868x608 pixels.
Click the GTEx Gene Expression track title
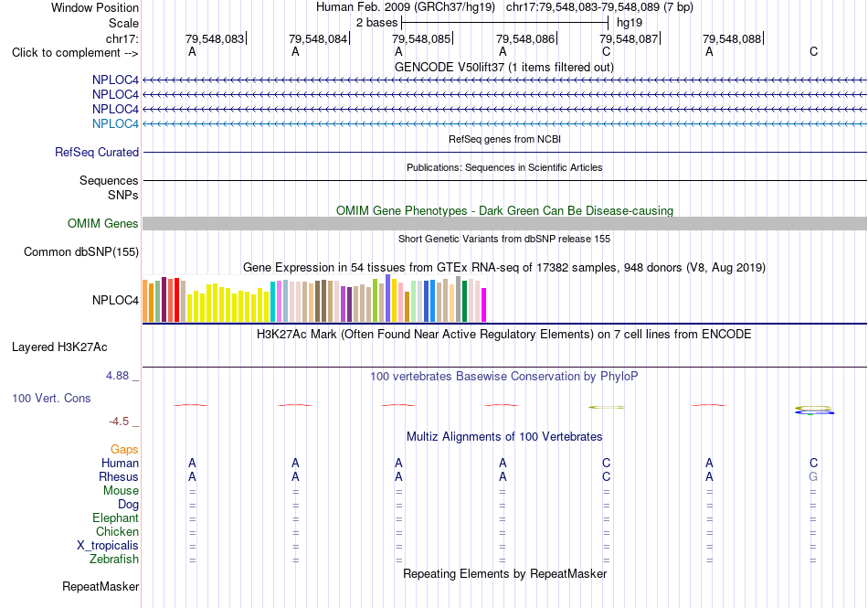[504, 268]
